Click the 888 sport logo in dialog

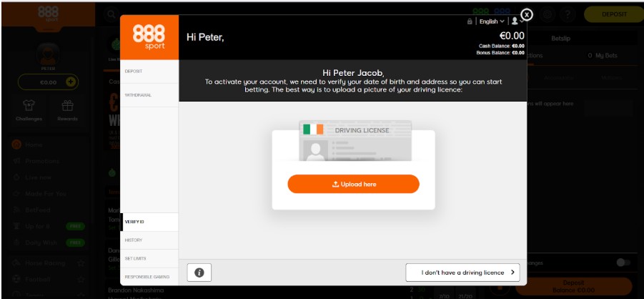click(x=149, y=37)
